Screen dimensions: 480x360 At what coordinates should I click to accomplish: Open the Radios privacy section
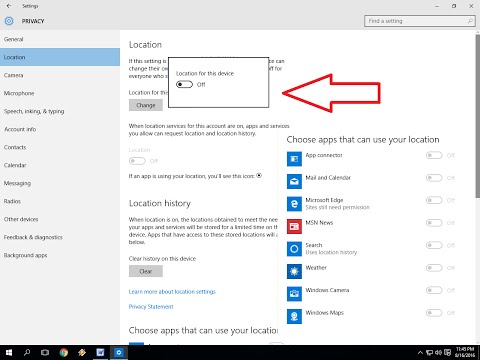pos(60,201)
